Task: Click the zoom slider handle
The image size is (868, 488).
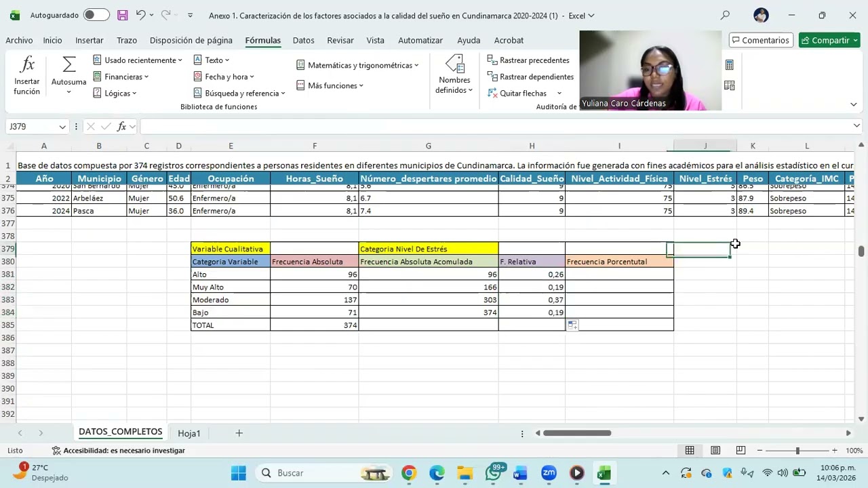Action: [797, 451]
